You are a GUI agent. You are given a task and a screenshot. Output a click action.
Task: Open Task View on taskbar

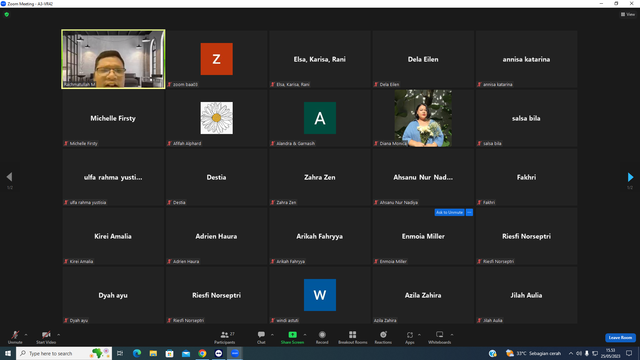pos(120,353)
